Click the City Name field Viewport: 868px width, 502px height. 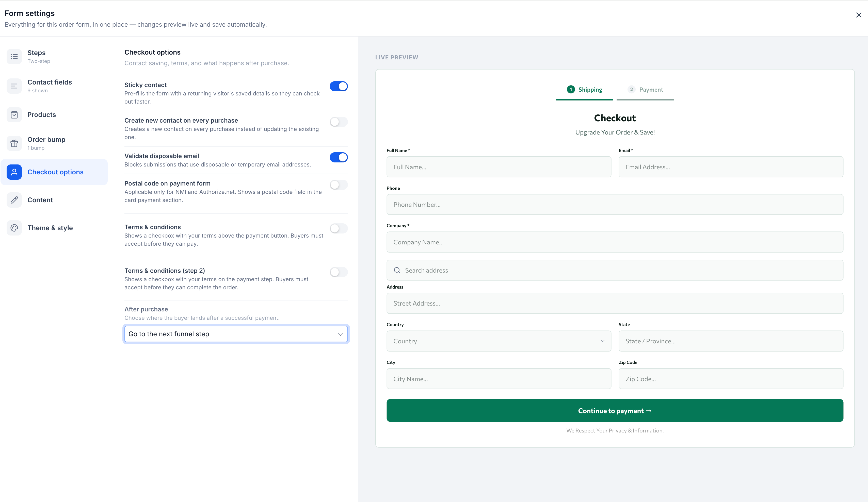[x=499, y=379]
